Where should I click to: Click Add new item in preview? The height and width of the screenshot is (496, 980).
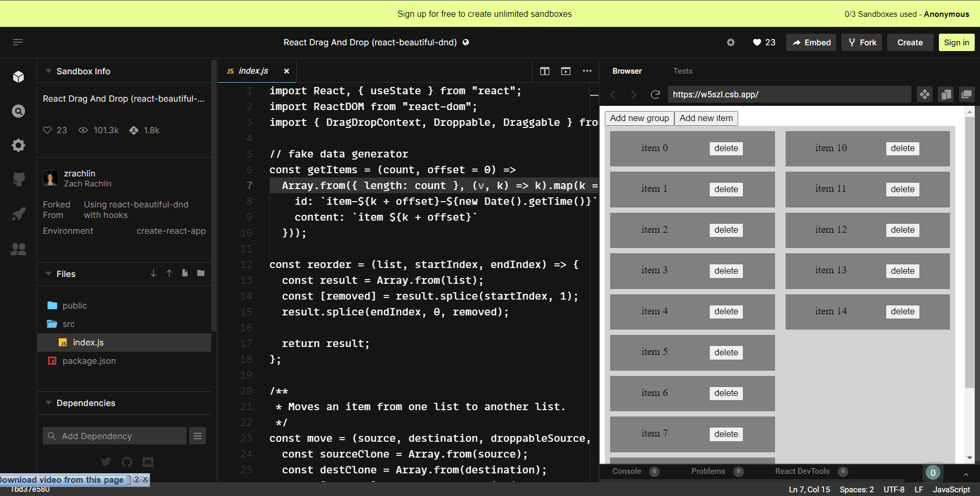[706, 118]
